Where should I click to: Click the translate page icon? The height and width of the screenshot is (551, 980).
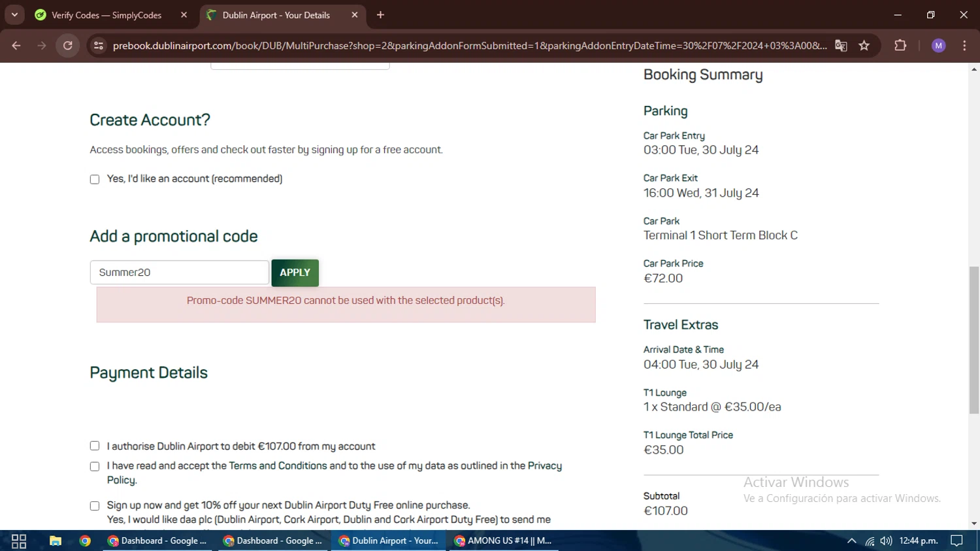841,46
